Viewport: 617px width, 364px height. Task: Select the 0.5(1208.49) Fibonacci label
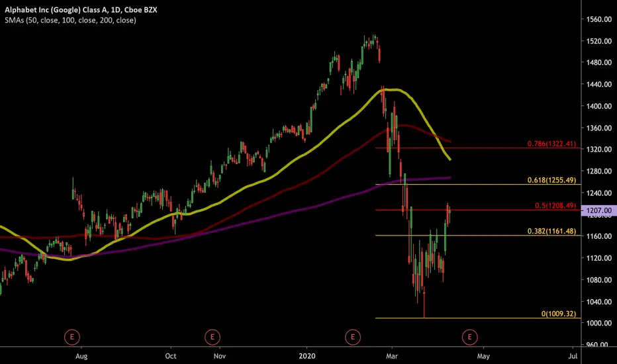click(x=555, y=205)
